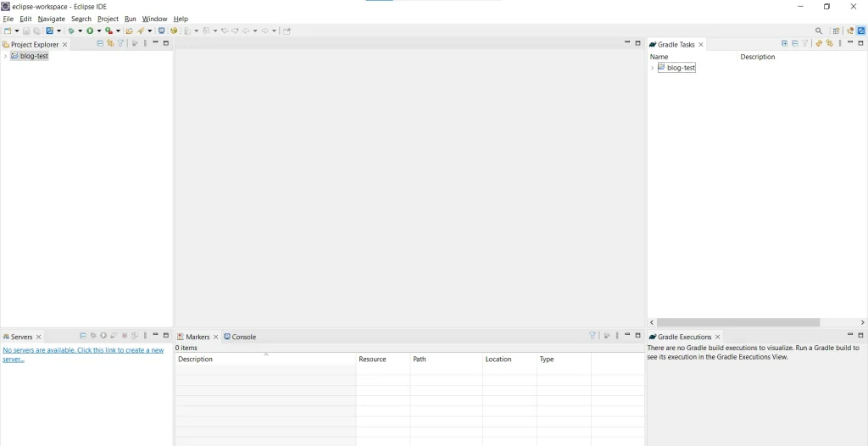Click the Open Task pencil icon

click(x=141, y=31)
